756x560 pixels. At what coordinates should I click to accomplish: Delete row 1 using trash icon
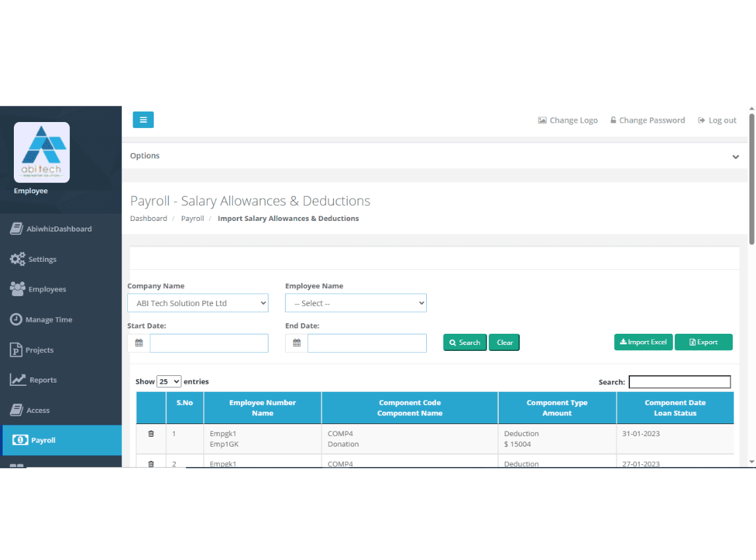pos(151,433)
